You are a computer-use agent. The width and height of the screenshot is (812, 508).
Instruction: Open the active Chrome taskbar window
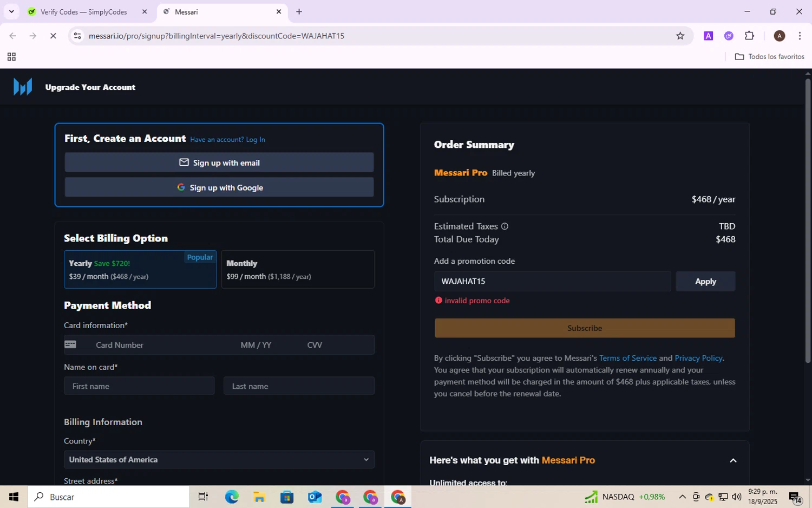(398, 497)
